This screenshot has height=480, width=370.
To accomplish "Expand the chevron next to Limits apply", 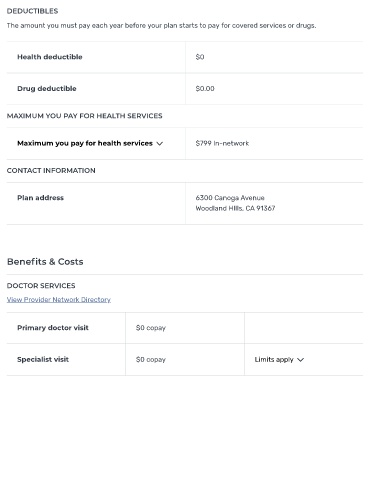I will tap(300, 360).
